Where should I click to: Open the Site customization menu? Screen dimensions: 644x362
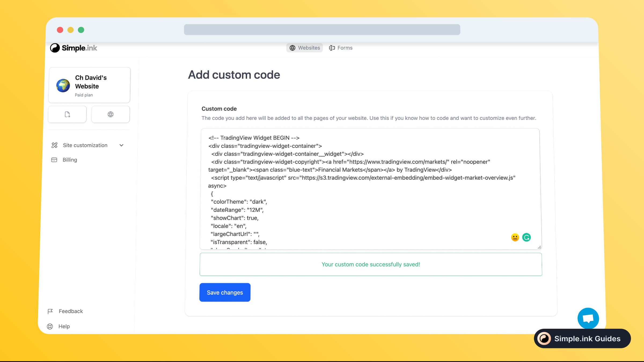click(85, 145)
